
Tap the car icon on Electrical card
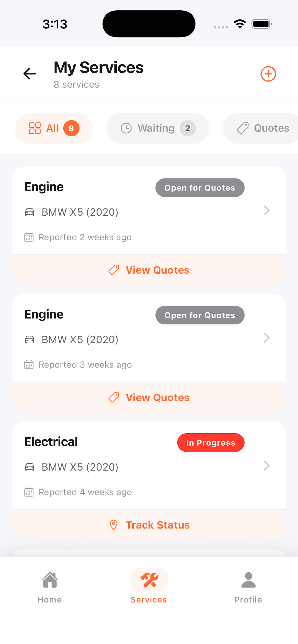click(x=30, y=467)
